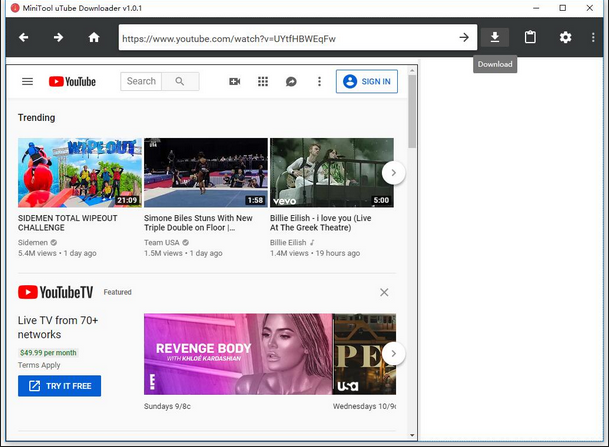Click the scrollbar down arrow
609x447 pixels.
(412, 435)
